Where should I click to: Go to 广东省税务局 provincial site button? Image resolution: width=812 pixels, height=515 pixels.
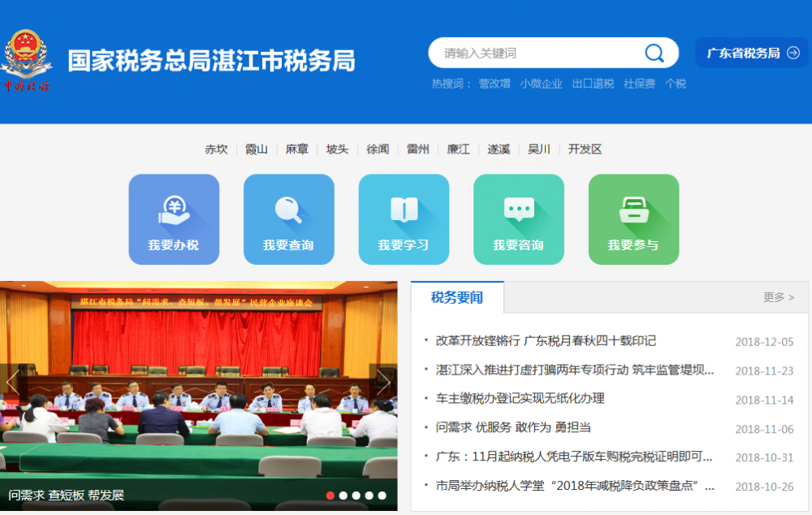pyautogui.click(x=752, y=53)
